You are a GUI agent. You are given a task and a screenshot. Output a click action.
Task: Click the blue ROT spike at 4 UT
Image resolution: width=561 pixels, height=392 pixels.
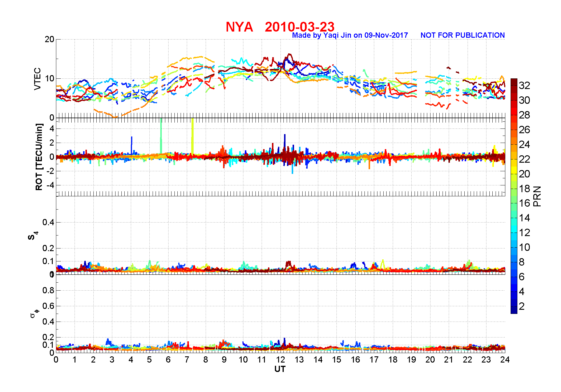pos(132,145)
